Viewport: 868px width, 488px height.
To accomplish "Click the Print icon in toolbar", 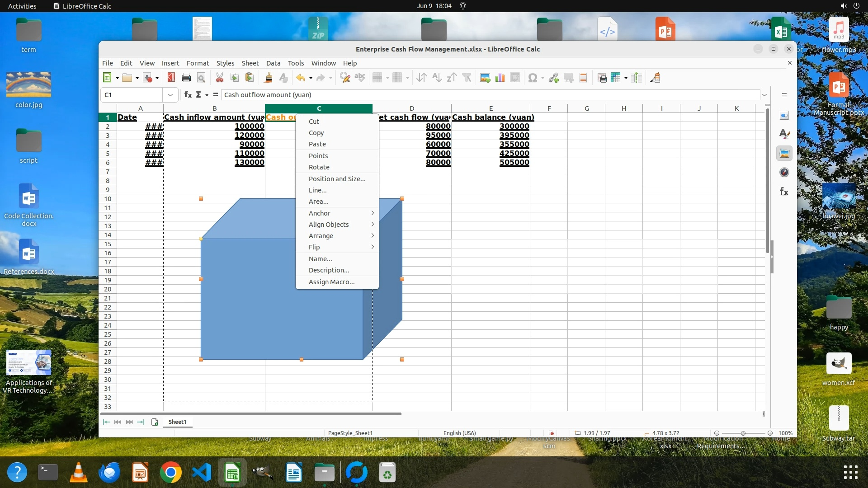I will click(x=186, y=78).
